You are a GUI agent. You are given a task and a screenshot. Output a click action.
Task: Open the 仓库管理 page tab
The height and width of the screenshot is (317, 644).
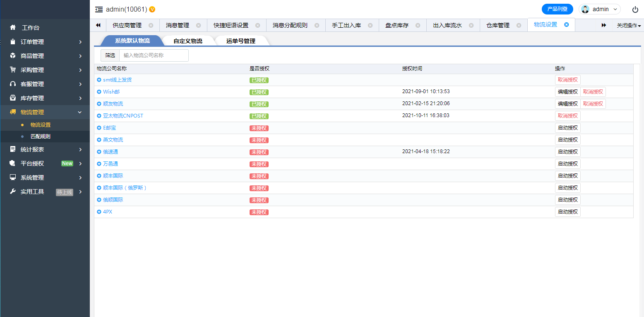coord(498,25)
